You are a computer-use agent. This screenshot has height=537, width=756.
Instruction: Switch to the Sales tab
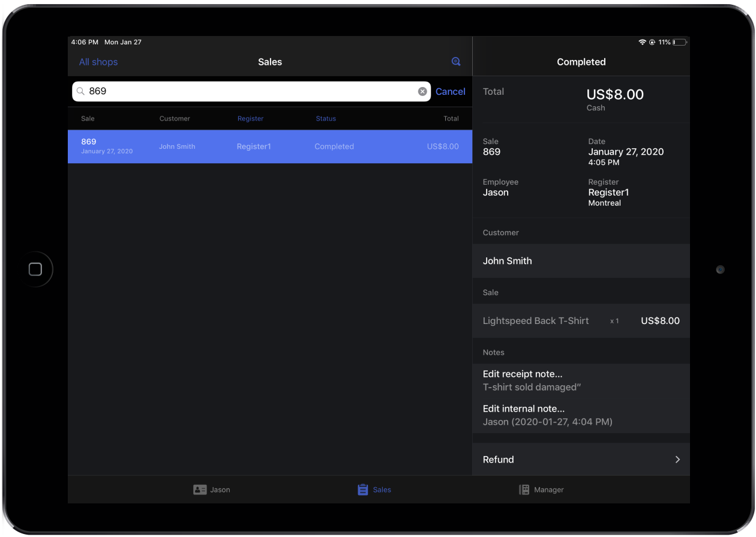coord(374,490)
